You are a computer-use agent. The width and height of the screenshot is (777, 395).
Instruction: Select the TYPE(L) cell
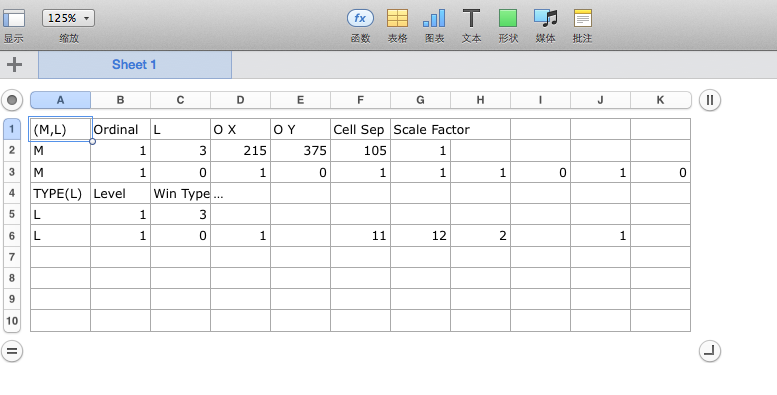[x=60, y=193]
